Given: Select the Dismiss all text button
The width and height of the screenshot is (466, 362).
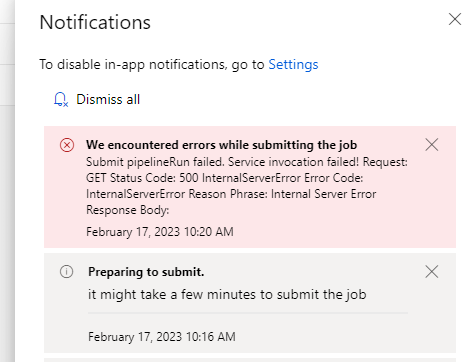Looking at the screenshot, I should [x=108, y=99].
